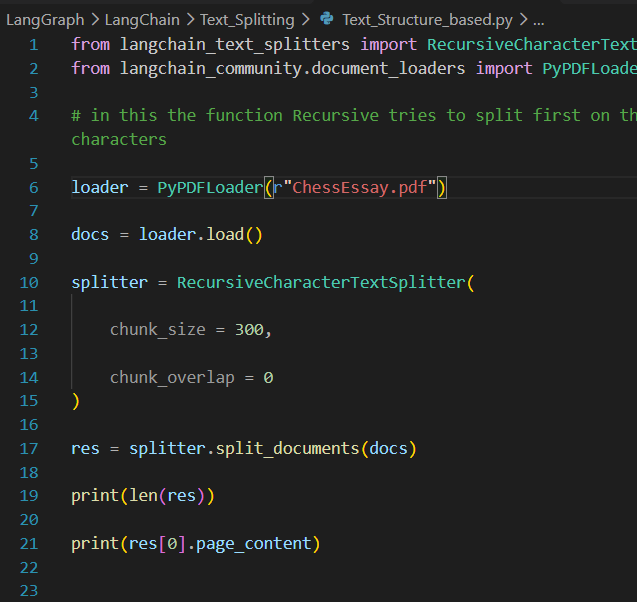Click split_documents on line 17
637x602 pixels.
pyautogui.click(x=287, y=449)
